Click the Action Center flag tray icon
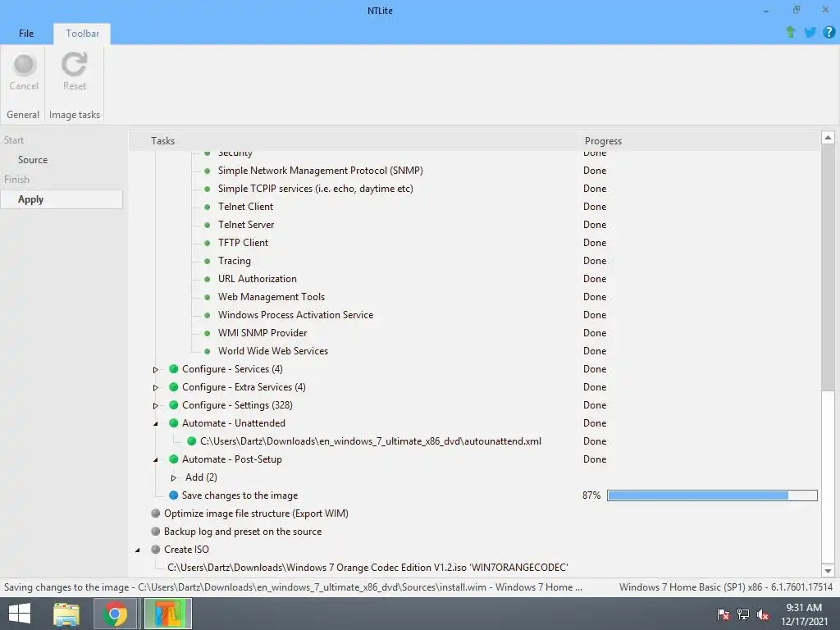 pos(724,614)
